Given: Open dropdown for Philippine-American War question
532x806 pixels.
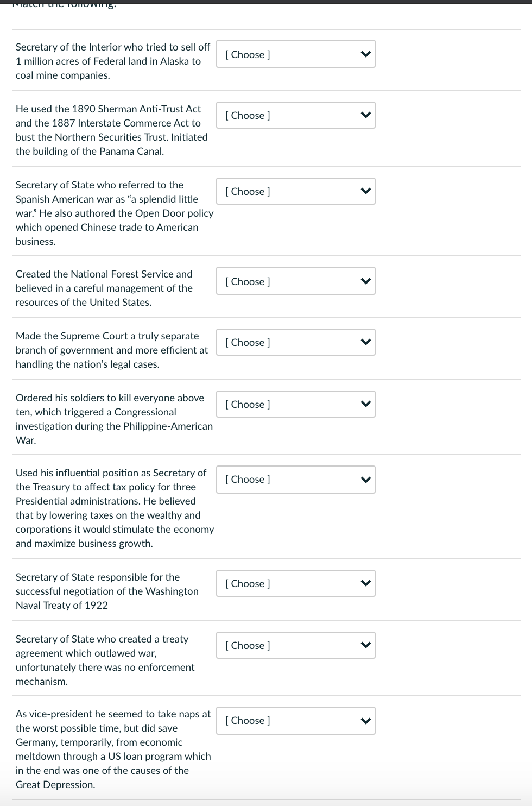Looking at the screenshot, I should pyautogui.click(x=295, y=404).
